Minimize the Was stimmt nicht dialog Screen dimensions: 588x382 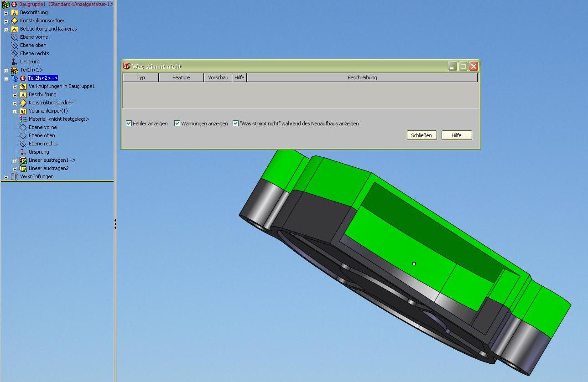click(453, 67)
